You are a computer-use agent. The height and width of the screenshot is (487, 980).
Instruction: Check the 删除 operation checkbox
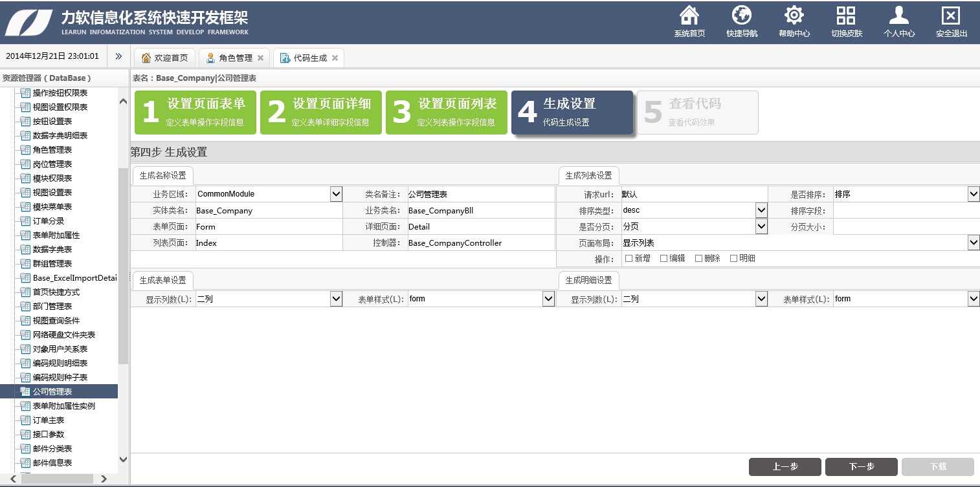click(x=698, y=258)
